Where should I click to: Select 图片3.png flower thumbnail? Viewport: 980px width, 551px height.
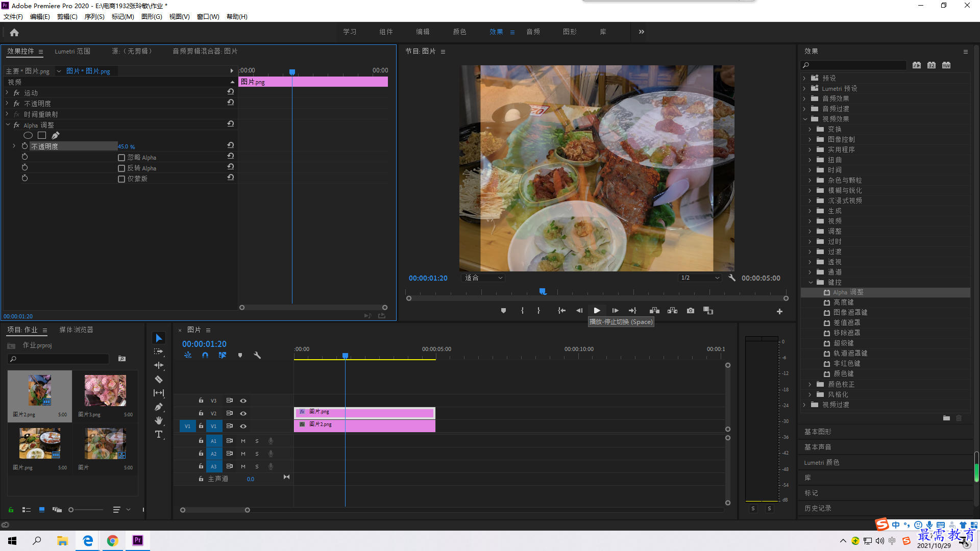[x=105, y=391]
